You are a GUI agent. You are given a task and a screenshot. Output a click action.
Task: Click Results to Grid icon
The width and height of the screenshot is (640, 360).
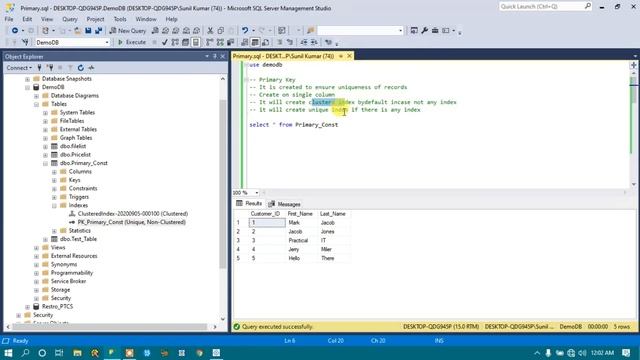(255, 42)
